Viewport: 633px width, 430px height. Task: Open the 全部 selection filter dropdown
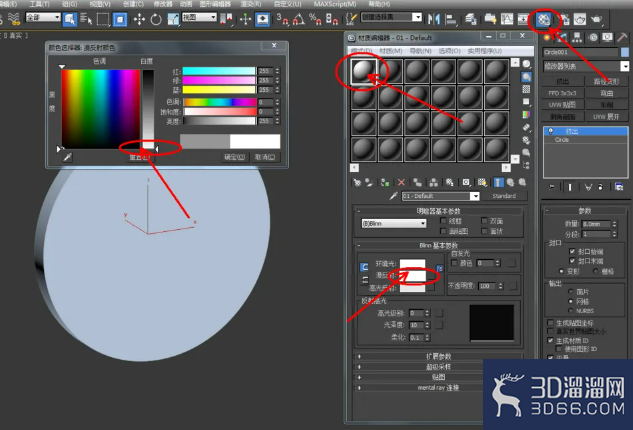(x=43, y=17)
